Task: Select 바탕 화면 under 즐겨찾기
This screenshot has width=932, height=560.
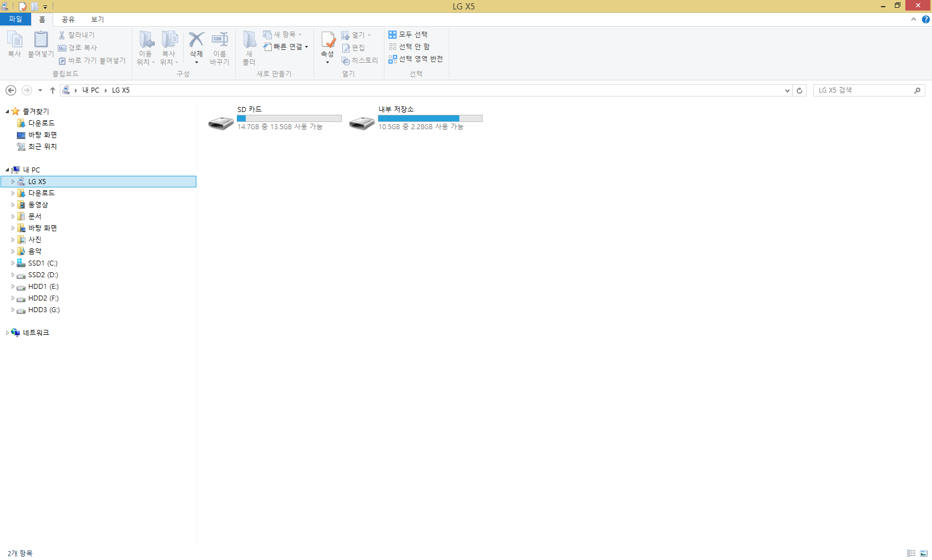Action: [x=43, y=135]
